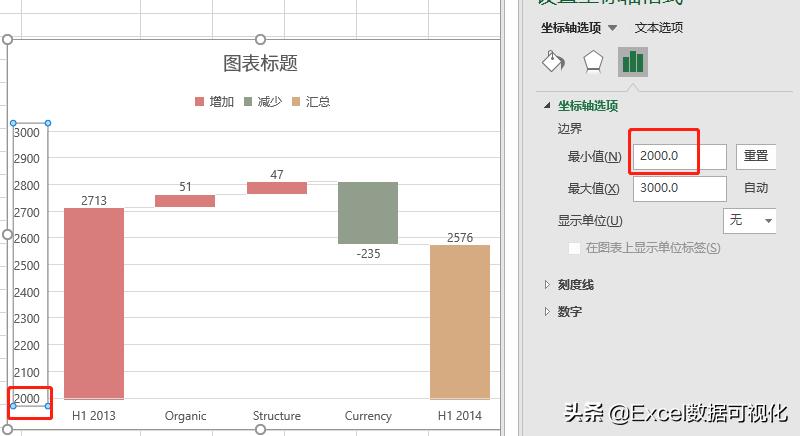Select the 汇总 legend swatch
This screenshot has height=436, width=800.
[x=296, y=101]
